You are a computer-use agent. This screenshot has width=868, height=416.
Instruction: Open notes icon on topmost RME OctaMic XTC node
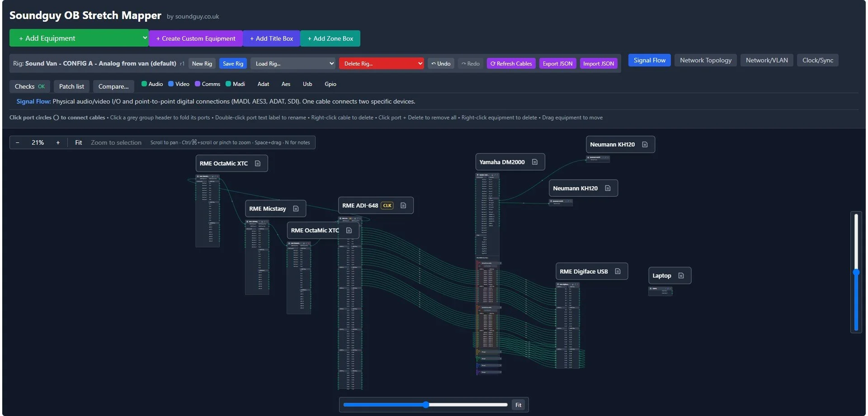tap(258, 163)
